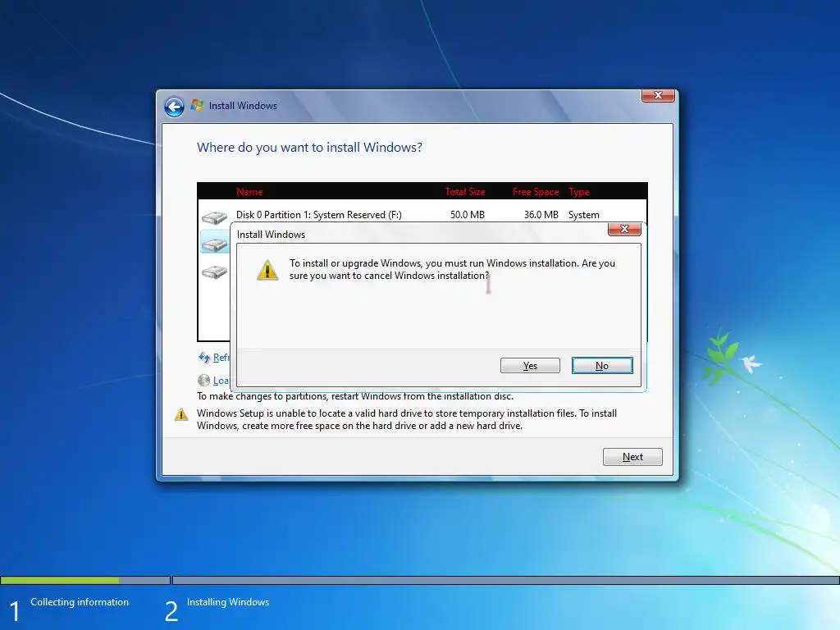The width and height of the screenshot is (840, 630).
Task: Click the highlighted second drive icon
Action: tap(214, 244)
